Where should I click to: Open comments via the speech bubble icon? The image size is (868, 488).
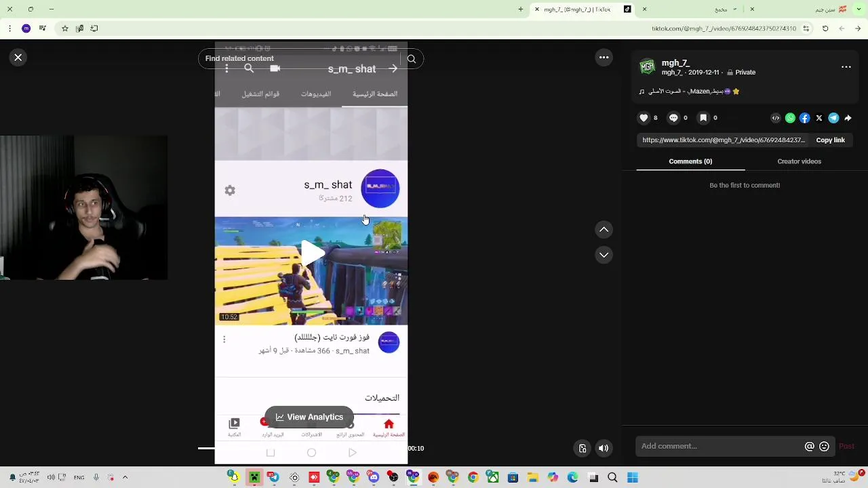(x=673, y=118)
